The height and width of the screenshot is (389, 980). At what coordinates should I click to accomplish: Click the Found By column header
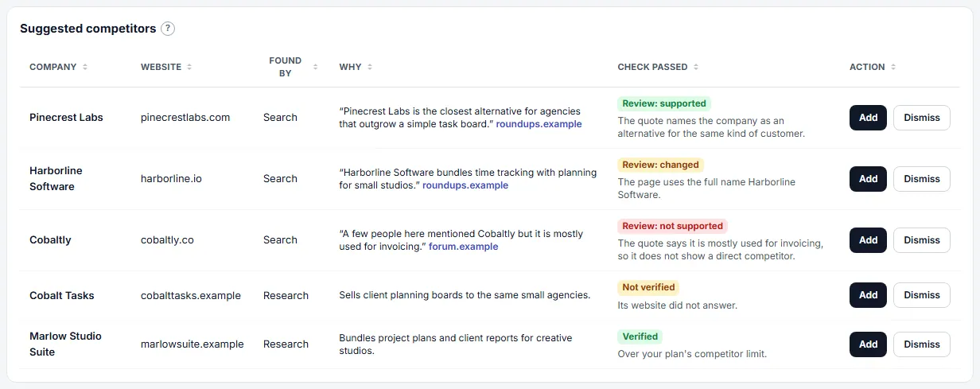[285, 67]
